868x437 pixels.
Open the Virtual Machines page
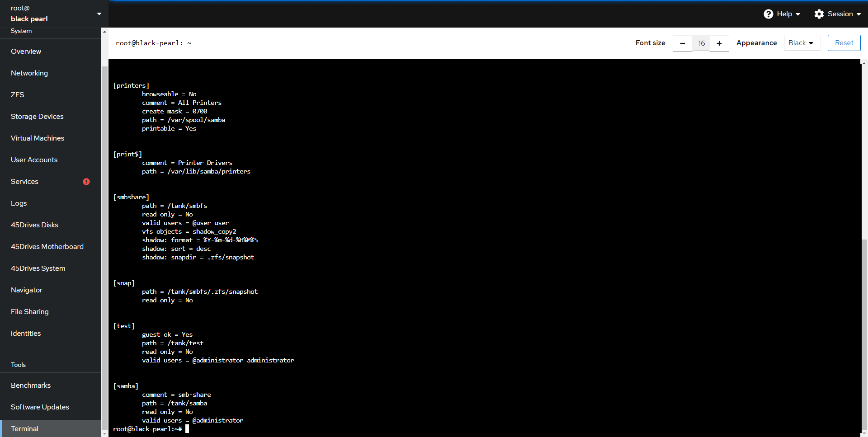pos(38,138)
